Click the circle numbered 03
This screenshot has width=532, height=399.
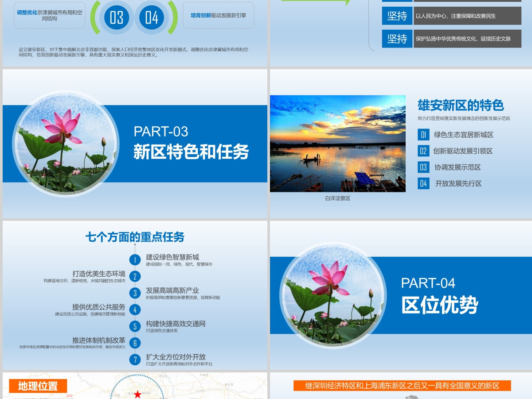pos(117,18)
